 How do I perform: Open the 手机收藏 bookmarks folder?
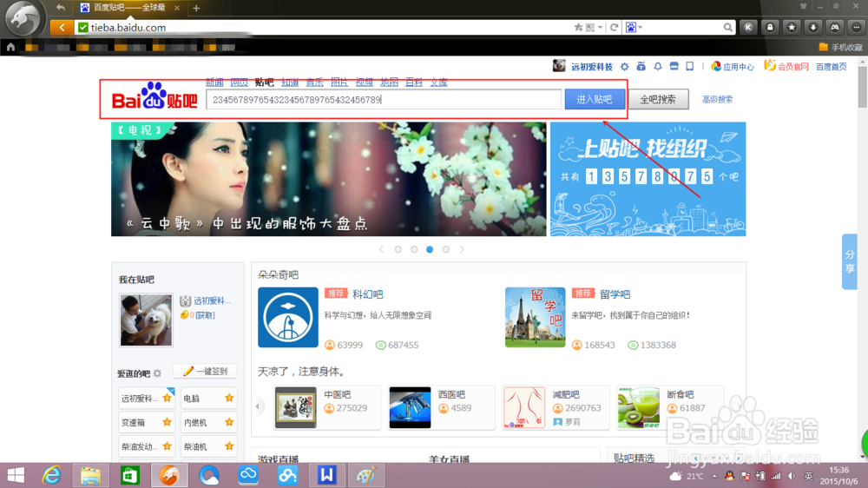(x=840, y=48)
